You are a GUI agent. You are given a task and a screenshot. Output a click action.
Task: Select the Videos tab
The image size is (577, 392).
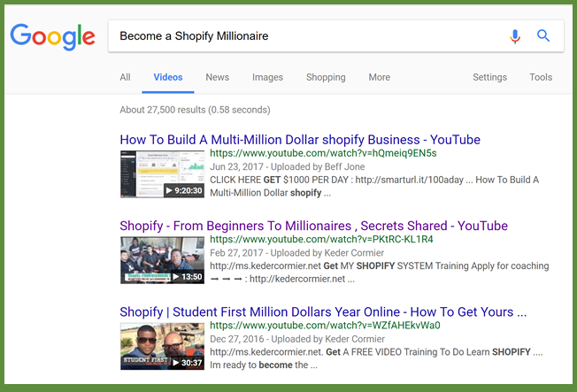click(168, 77)
